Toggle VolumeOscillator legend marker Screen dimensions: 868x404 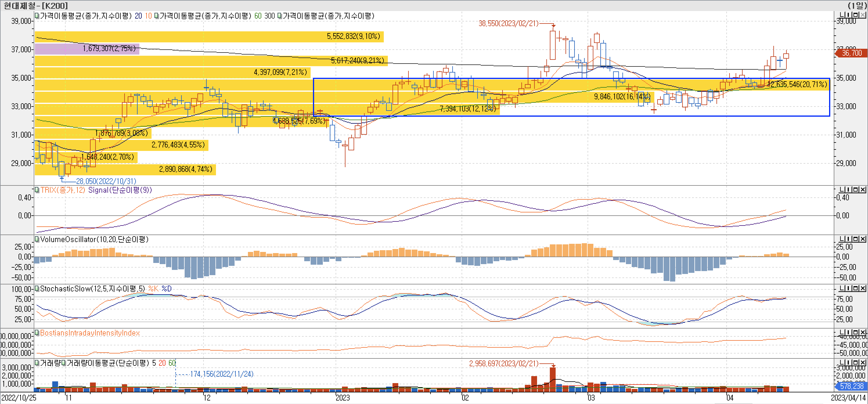37,239
